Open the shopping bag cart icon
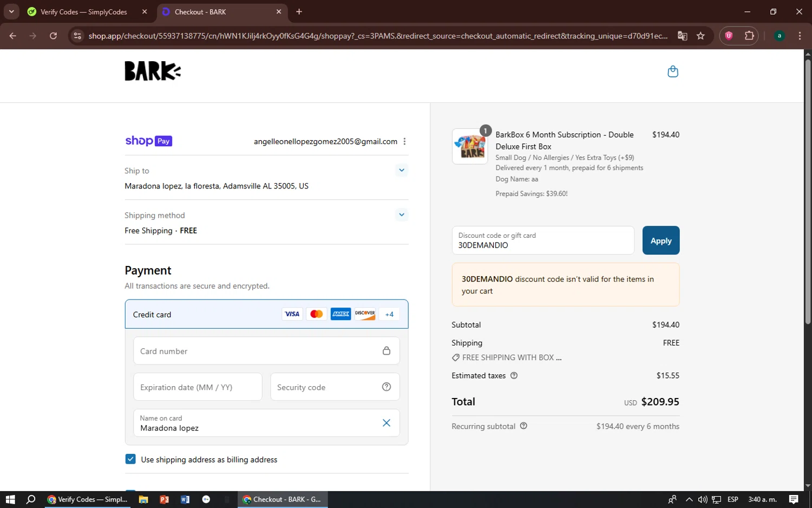 (x=673, y=71)
